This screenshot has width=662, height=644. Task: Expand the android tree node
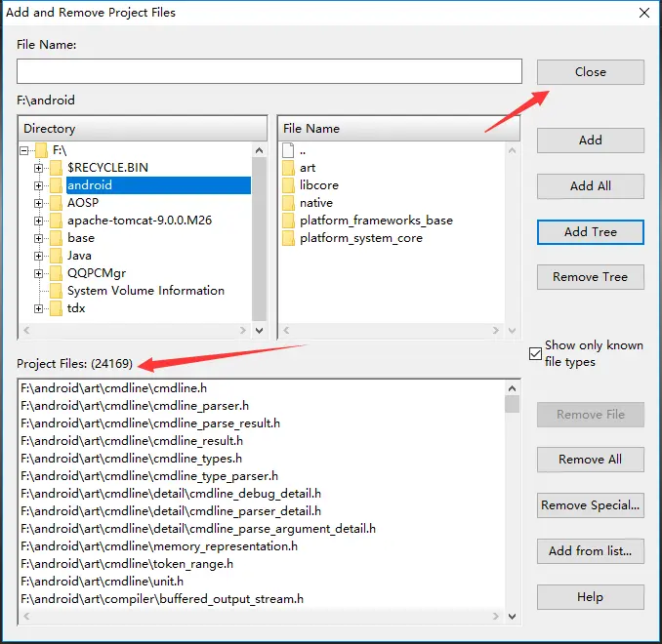coord(38,185)
